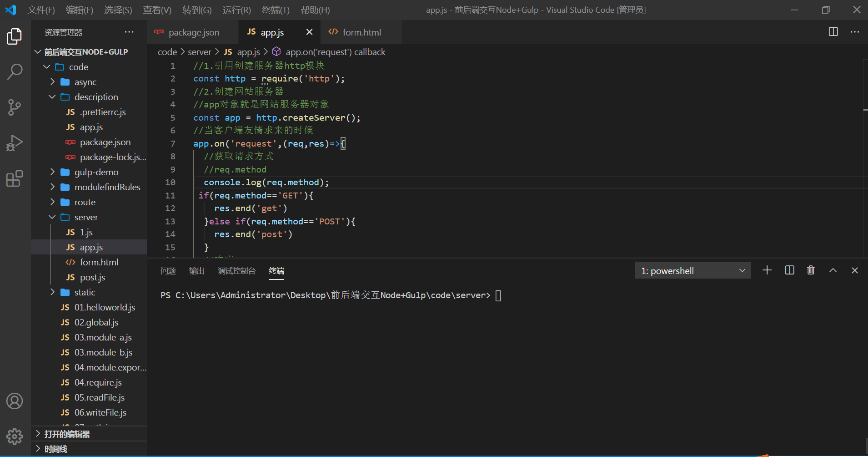Open the Extensions view icon
The width and height of the screenshot is (868, 457).
point(15,178)
